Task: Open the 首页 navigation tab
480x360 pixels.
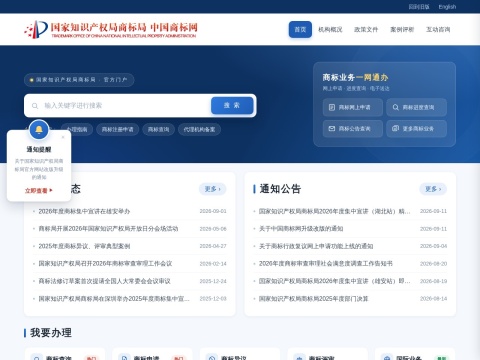Action: (x=300, y=29)
